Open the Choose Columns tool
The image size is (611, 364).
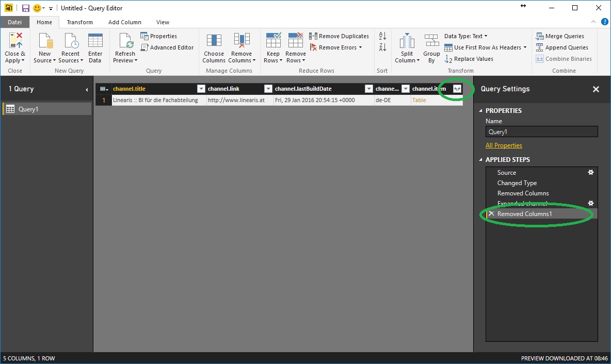pyautogui.click(x=214, y=41)
